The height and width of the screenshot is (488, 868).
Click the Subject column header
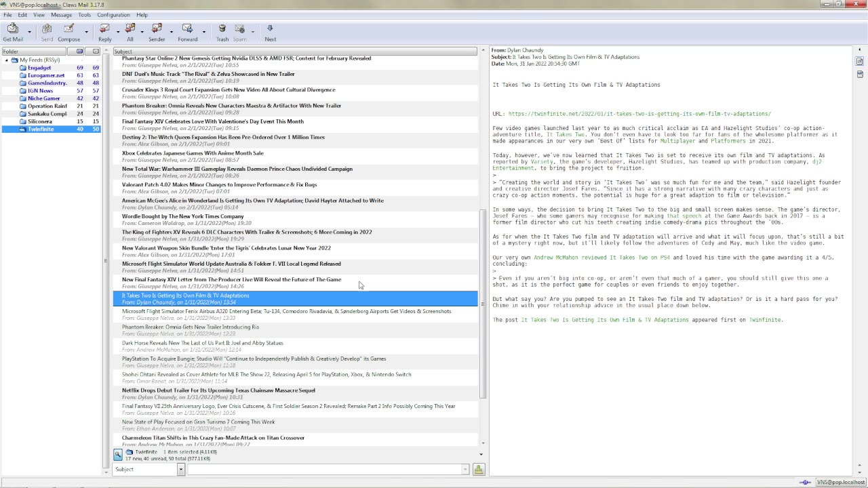(295, 52)
